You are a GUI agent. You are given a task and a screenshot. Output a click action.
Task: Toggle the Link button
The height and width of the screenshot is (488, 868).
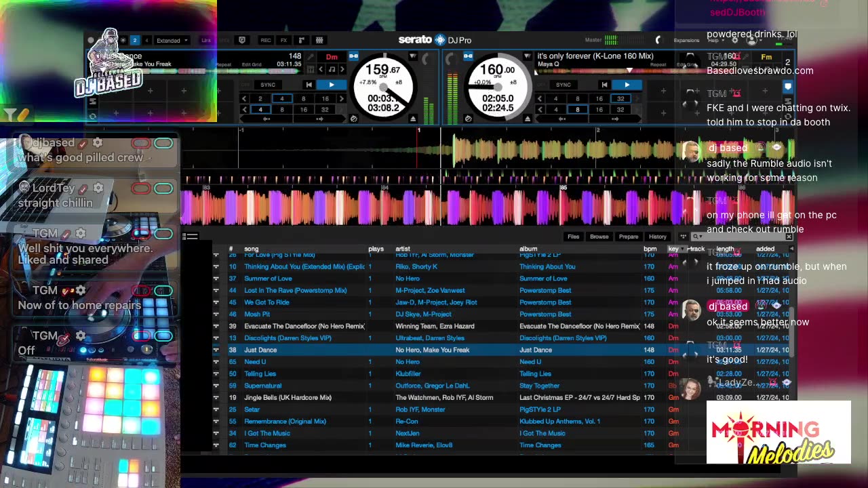click(206, 41)
